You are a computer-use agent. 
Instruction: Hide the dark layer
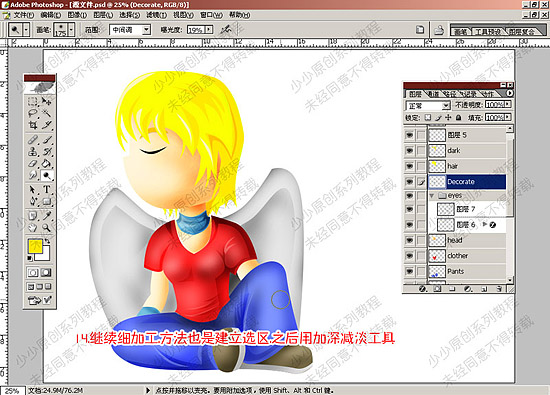pyautogui.click(x=409, y=150)
